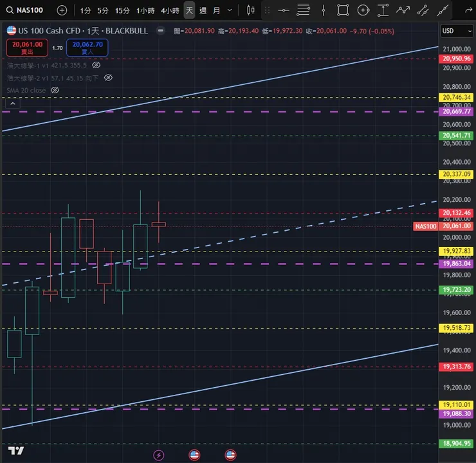Click the 19,518.73 yellow price label
Screen dimensions: 476x463
pyautogui.click(x=456, y=328)
